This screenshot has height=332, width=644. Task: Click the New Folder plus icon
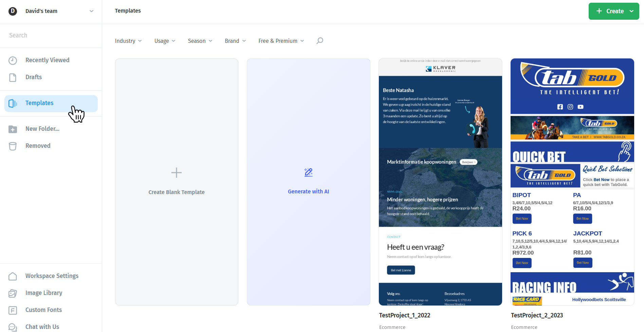pos(13,129)
